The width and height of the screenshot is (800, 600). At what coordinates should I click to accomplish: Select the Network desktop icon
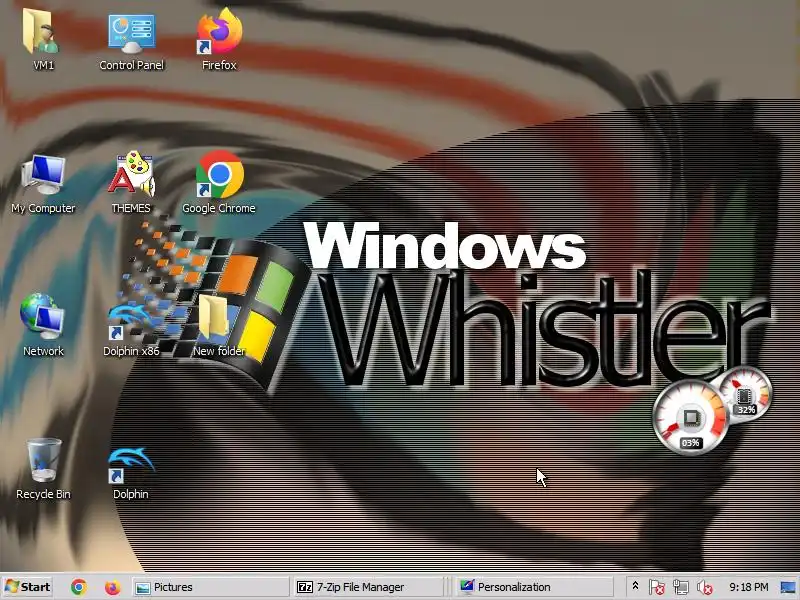(x=43, y=326)
